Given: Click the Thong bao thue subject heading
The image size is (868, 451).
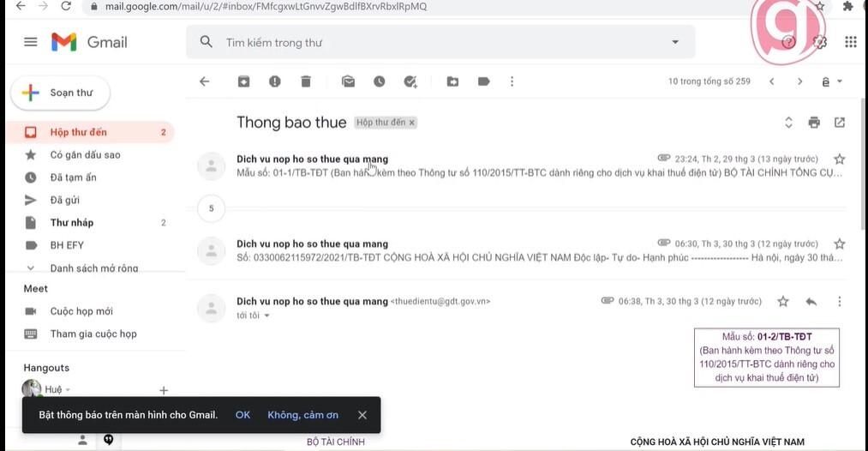Looking at the screenshot, I should [291, 123].
